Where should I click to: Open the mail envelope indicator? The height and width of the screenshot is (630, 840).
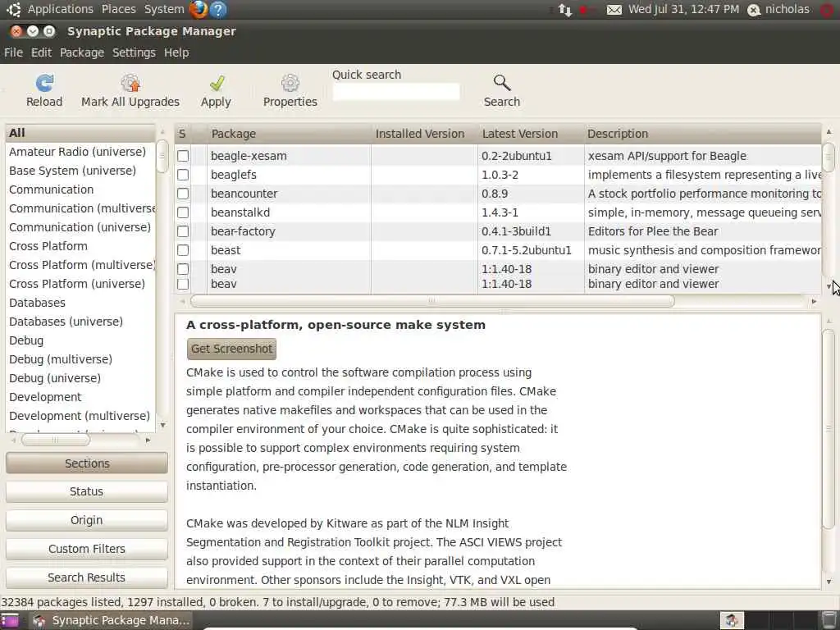[614, 10]
